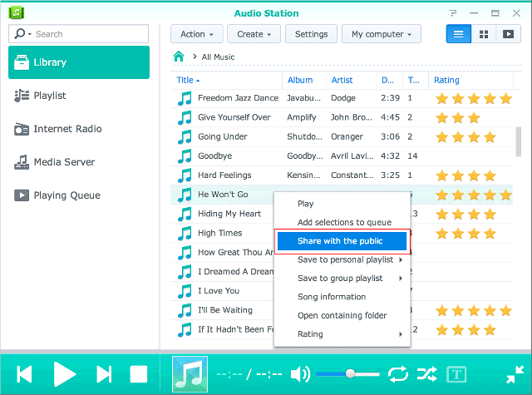
Task: Select the Going Under song row
Action: tap(342, 136)
